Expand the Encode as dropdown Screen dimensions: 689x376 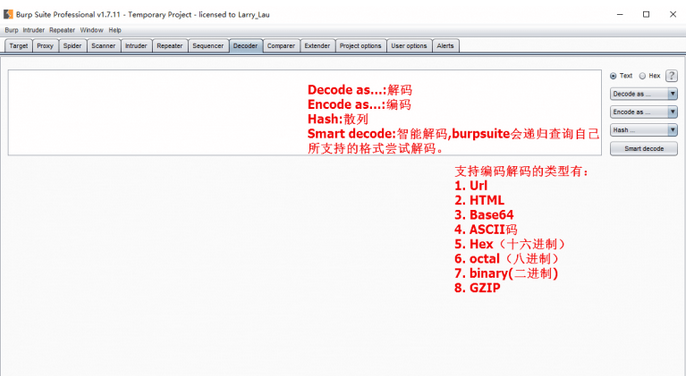(x=644, y=112)
